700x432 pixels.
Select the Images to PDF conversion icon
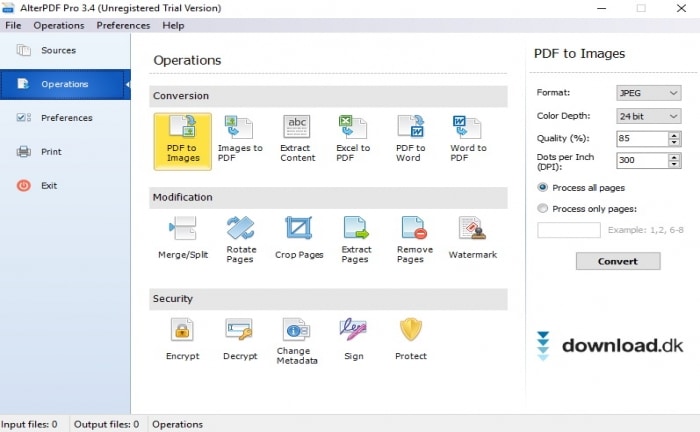[240, 138]
